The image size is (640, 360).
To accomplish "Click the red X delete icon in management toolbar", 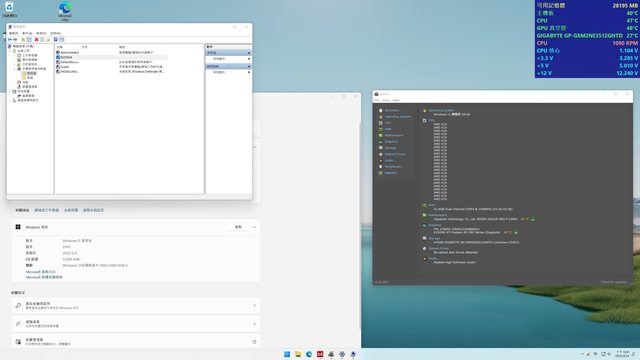I will pyautogui.click(x=36, y=40).
